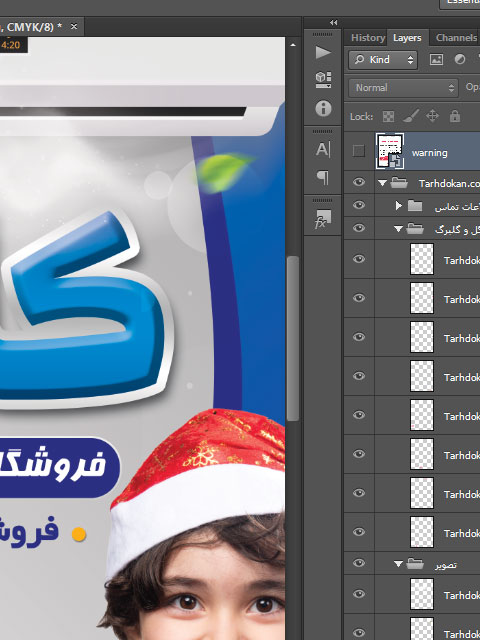The image size is (480, 640).
Task: Select the گل و گلبرگ group name
Action: click(x=457, y=230)
